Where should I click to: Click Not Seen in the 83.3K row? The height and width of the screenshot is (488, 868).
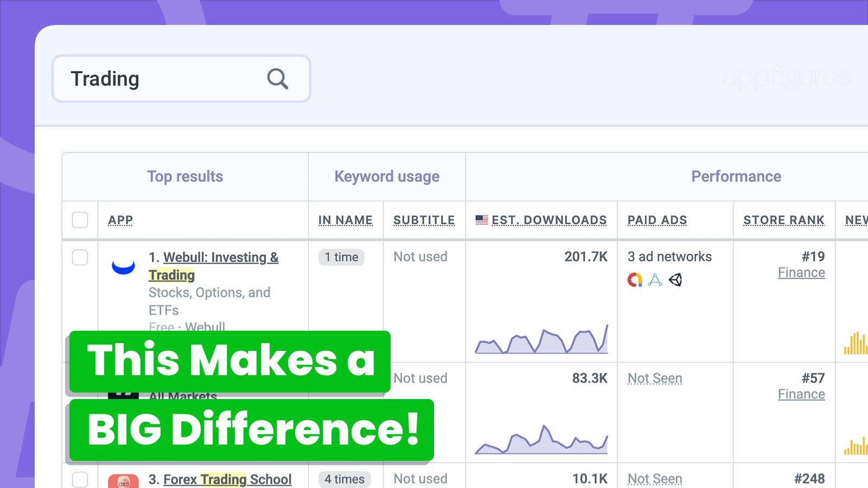tap(655, 378)
